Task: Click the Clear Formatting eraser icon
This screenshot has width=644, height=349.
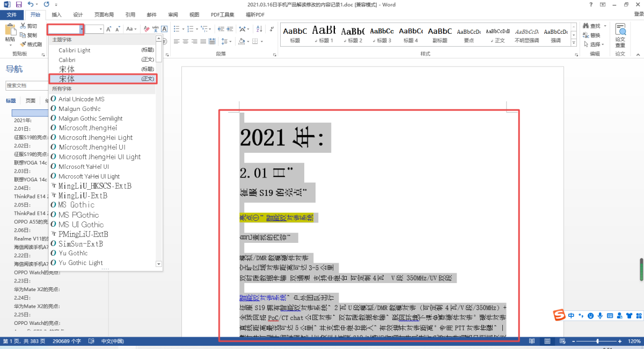Action: (147, 29)
